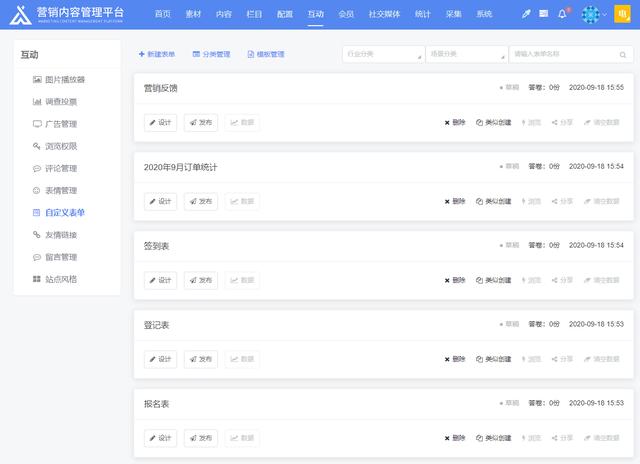The width and height of the screenshot is (640, 464).
Task: Click the yellow 电 badge icon
Action: click(620, 14)
